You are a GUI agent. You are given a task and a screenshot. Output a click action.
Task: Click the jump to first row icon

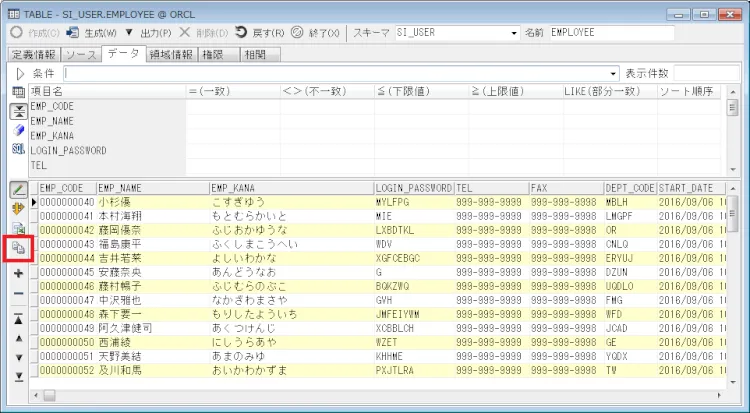coord(18,319)
